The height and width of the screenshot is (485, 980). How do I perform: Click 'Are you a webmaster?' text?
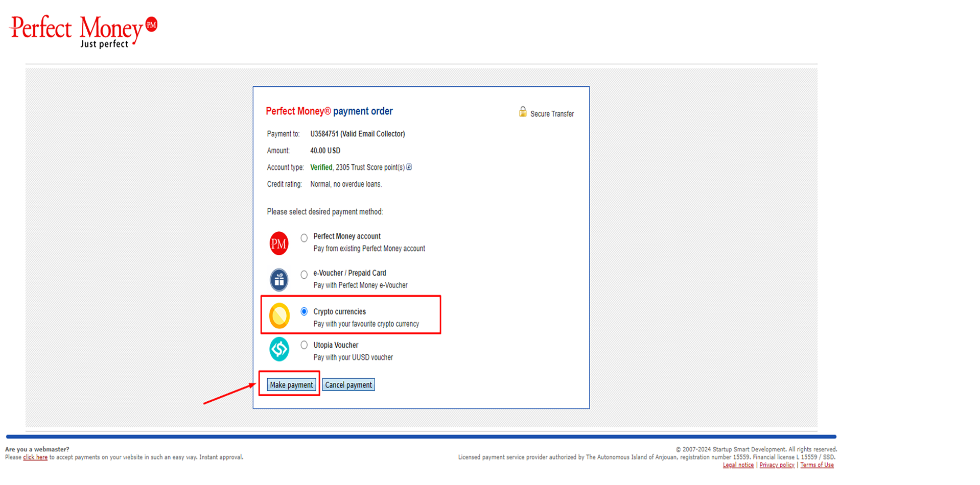click(37, 450)
